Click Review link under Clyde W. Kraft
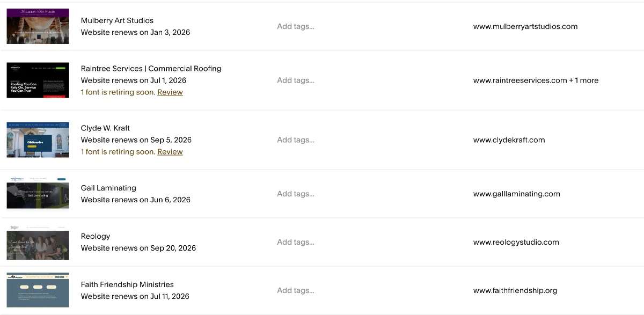The image size is (644, 315). 170,152
